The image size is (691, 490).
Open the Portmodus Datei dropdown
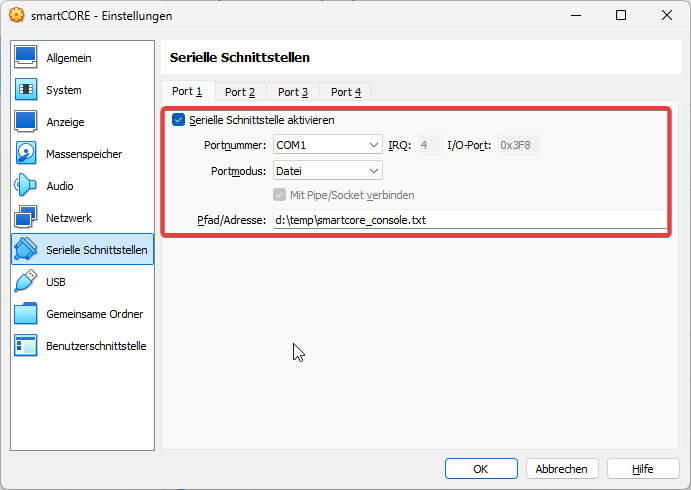point(327,171)
